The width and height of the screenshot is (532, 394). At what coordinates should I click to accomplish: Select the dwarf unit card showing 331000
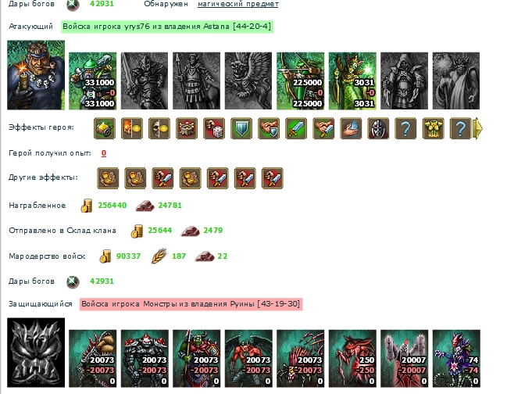93,81
